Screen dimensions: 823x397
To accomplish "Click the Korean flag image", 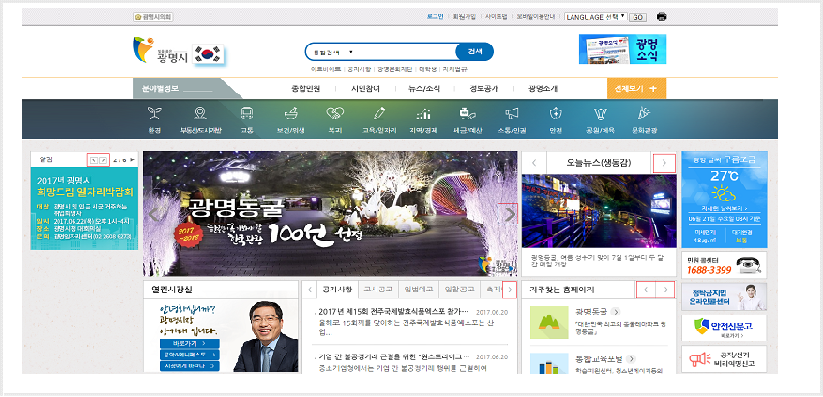I will (209, 54).
